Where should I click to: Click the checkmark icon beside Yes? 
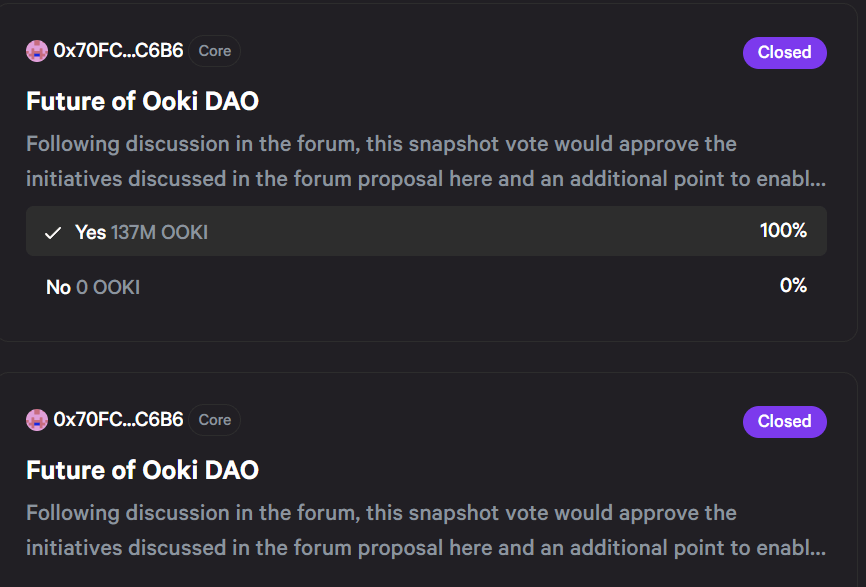tap(52, 233)
